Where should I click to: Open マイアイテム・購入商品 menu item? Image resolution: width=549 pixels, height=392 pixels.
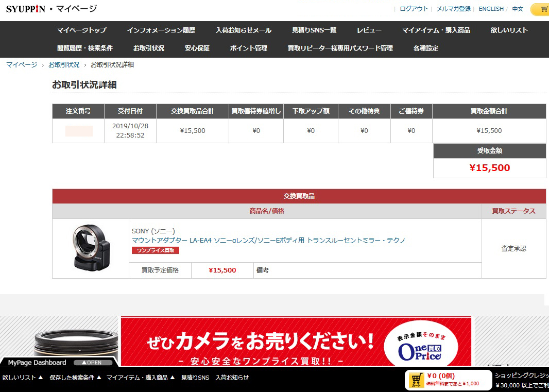pyautogui.click(x=436, y=30)
